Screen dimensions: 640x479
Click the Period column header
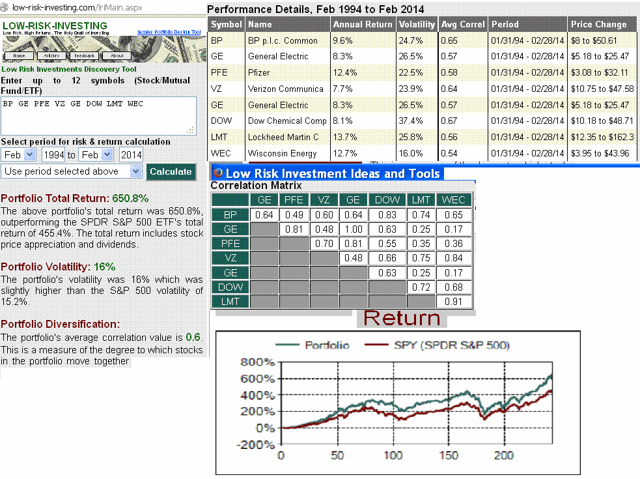(527, 24)
